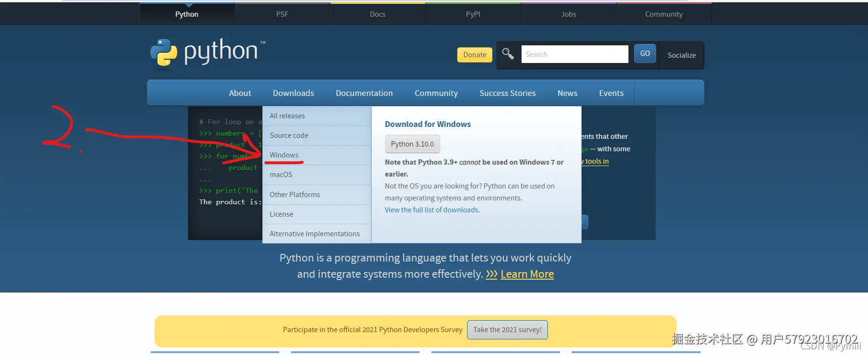Open the Success Stories menu
868x356 pixels.
508,93
